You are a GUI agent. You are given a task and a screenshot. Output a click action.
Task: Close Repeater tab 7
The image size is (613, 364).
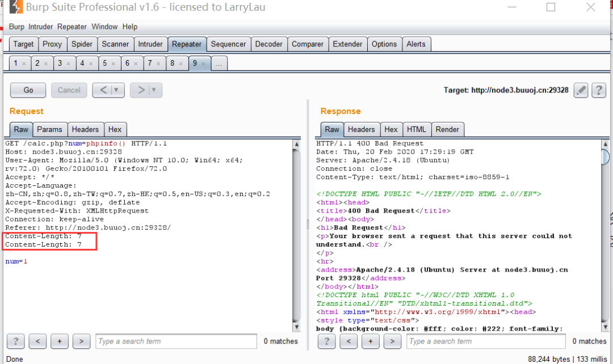point(158,64)
